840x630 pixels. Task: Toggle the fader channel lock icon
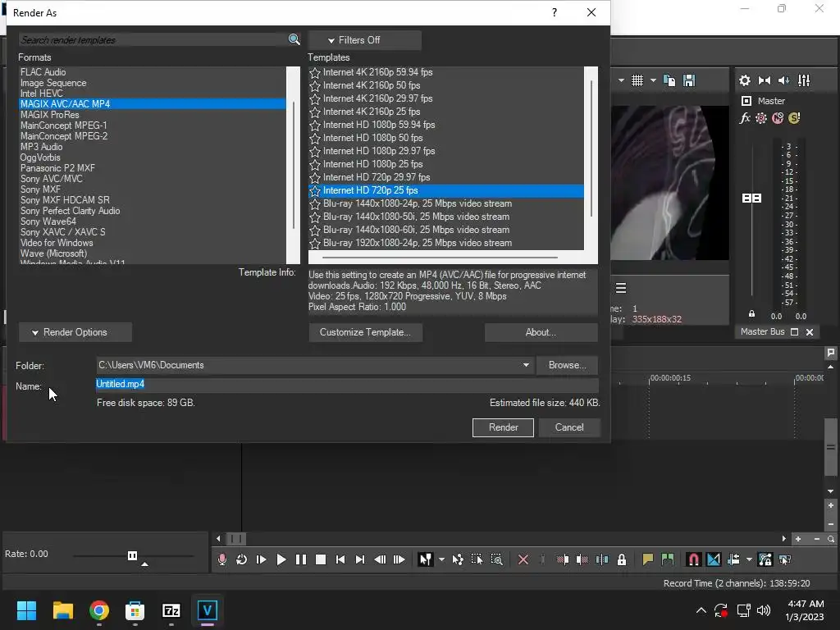(751, 314)
